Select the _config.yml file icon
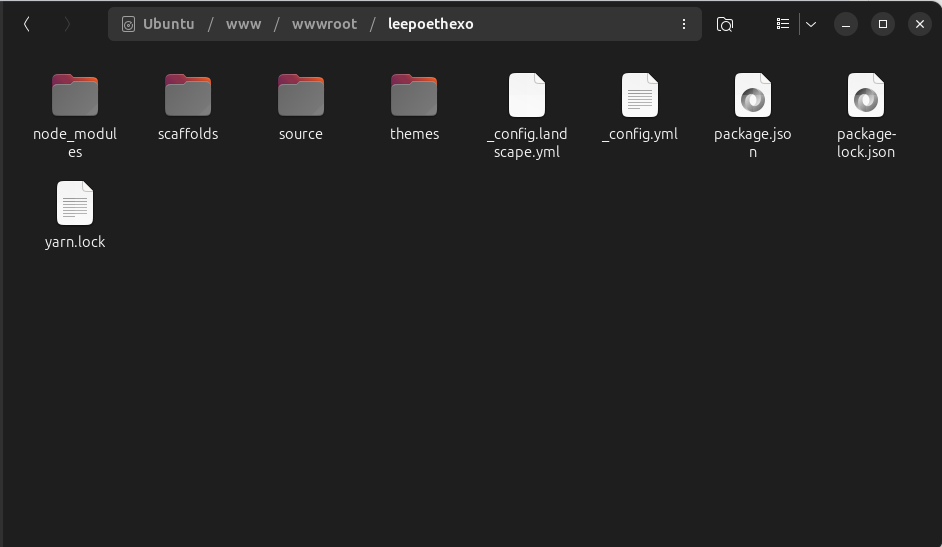 click(x=640, y=96)
